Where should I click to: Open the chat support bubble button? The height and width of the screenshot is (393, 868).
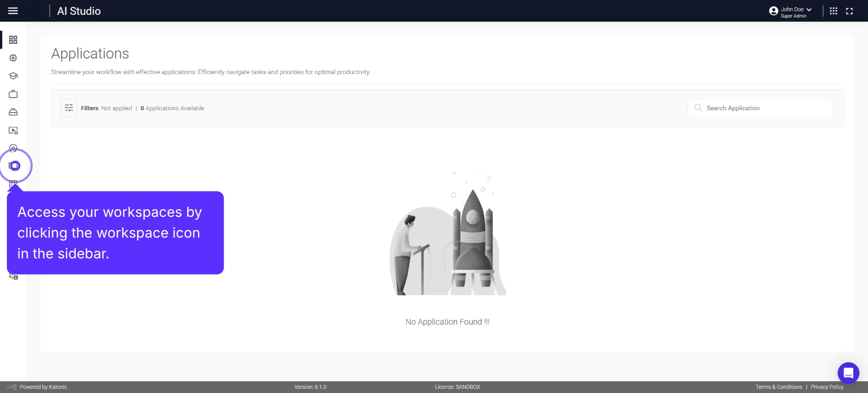click(x=848, y=373)
